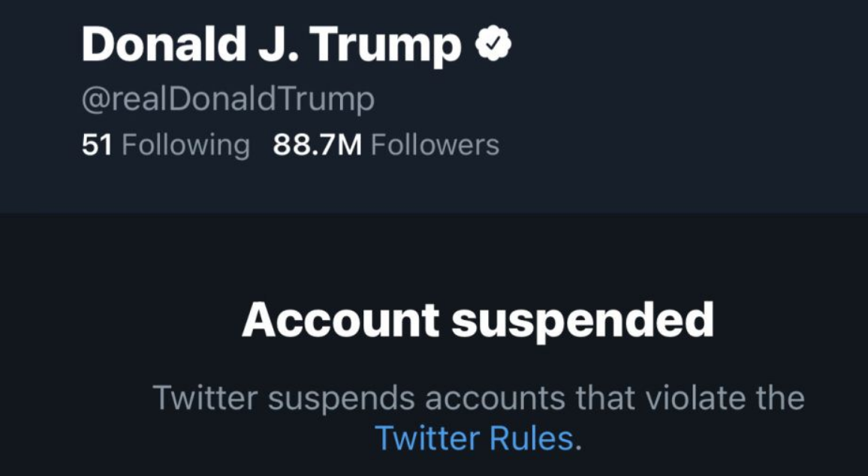Open the 88.7M Followers list
Image resolution: width=868 pixels, height=476 pixels.
pyautogui.click(x=386, y=145)
